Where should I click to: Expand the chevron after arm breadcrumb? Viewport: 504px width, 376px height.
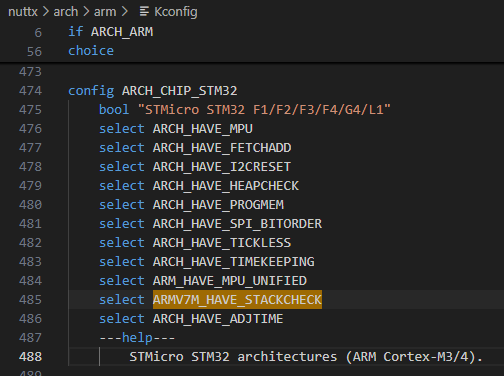point(124,12)
